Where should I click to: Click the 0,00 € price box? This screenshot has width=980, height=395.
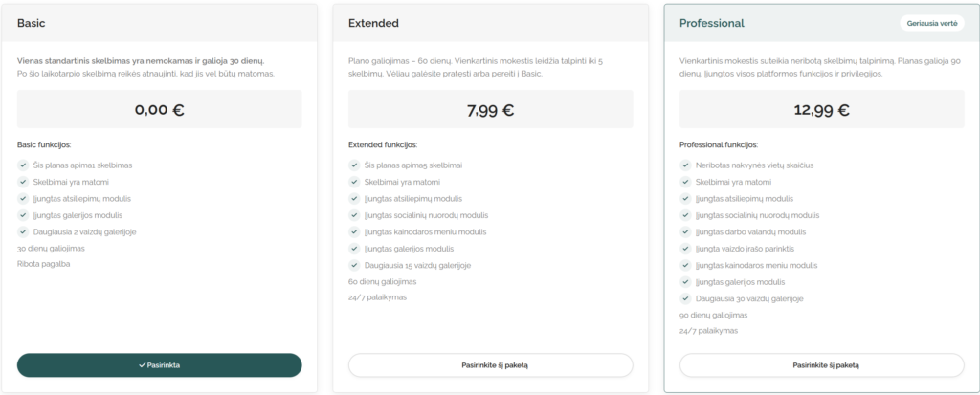pos(160,109)
